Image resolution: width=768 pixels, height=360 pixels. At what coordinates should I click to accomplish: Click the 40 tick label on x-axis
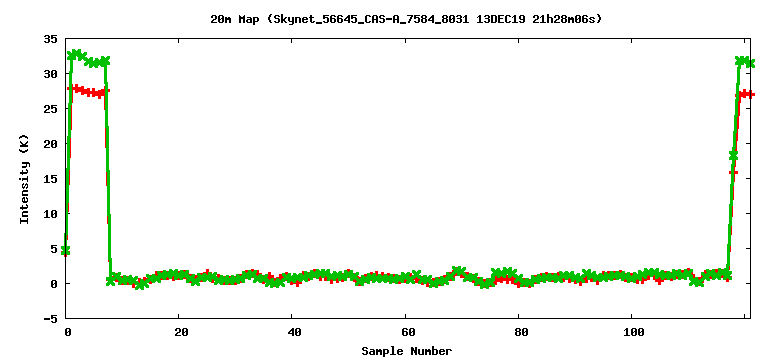point(294,333)
